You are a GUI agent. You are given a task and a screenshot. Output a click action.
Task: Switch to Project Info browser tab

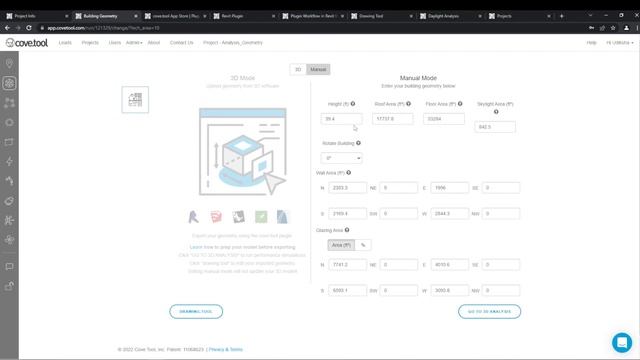(x=36, y=16)
